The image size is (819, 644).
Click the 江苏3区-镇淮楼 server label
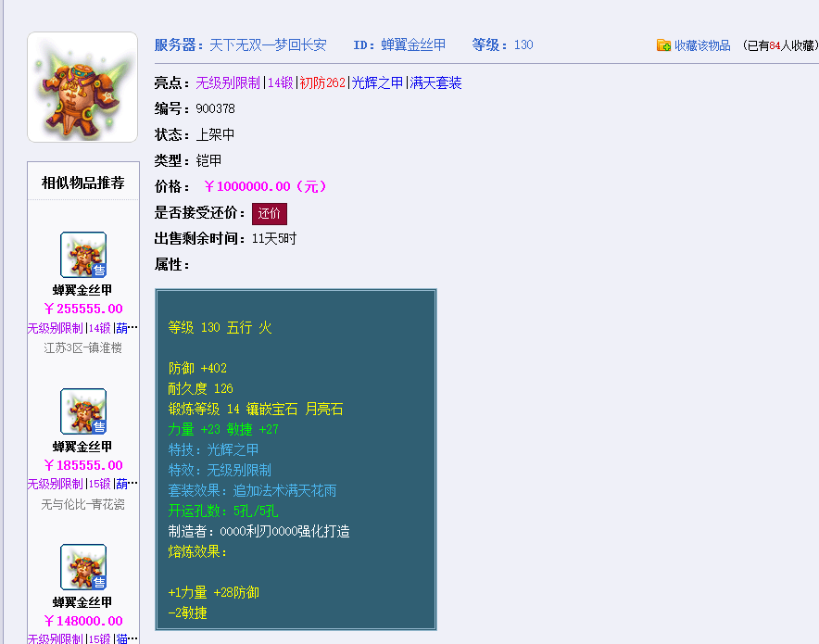pos(83,347)
